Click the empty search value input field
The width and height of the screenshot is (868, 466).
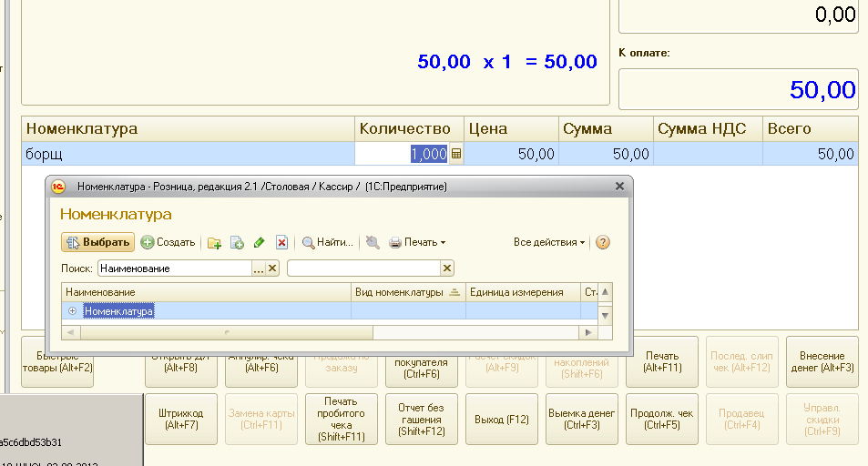coord(363,268)
